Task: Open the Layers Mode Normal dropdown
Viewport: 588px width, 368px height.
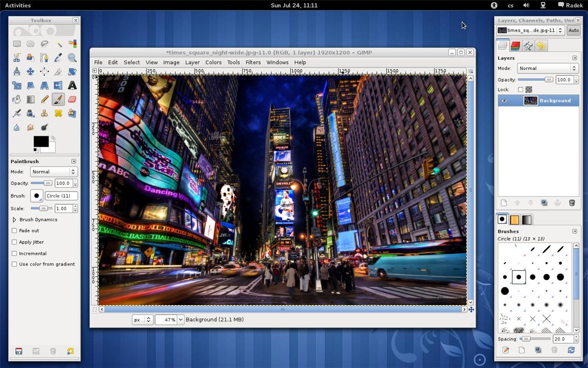Action: tap(548, 68)
